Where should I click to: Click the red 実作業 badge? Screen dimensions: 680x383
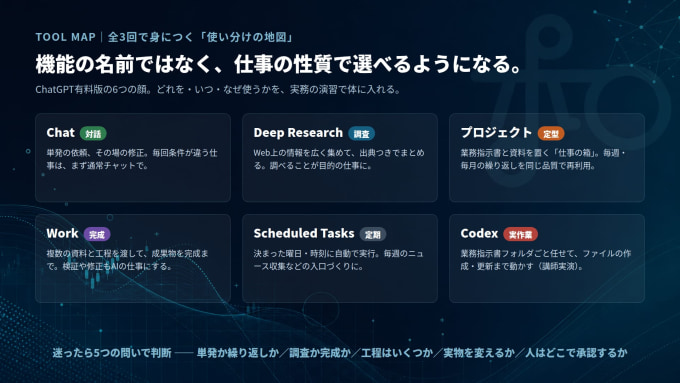click(x=520, y=234)
